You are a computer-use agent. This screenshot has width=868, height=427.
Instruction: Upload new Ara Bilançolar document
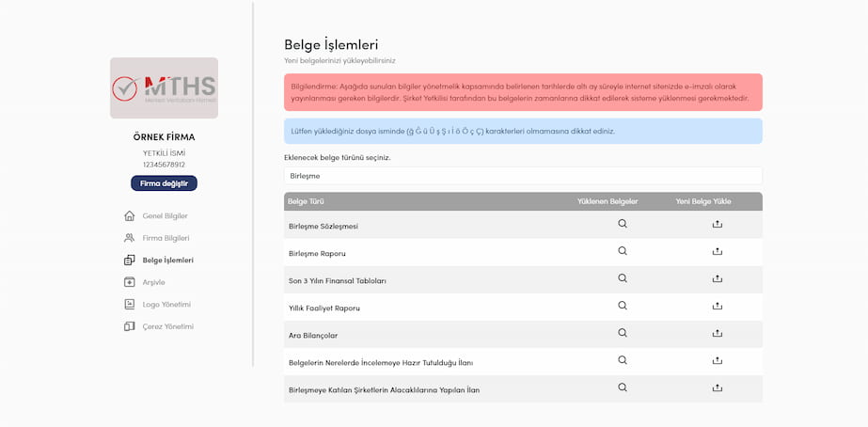pyautogui.click(x=718, y=333)
